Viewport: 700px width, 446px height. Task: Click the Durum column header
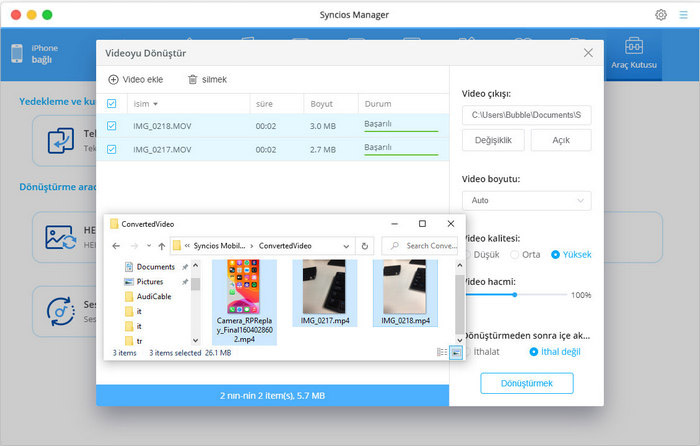pyautogui.click(x=378, y=104)
